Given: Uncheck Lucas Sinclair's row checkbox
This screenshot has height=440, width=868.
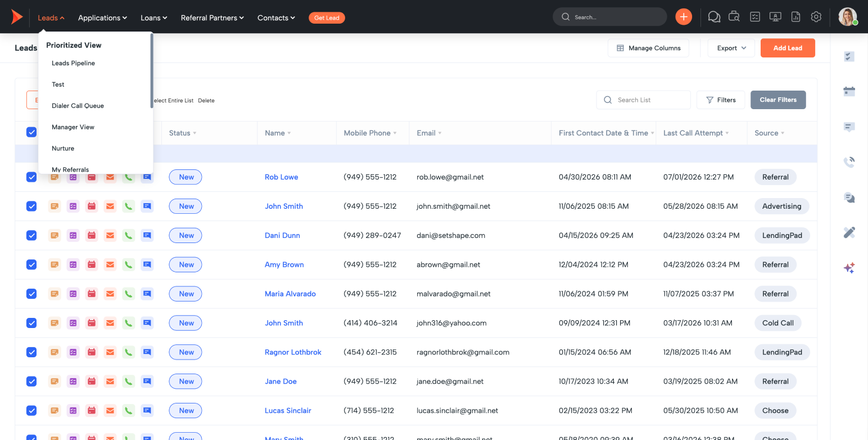Looking at the screenshot, I should (x=31, y=411).
